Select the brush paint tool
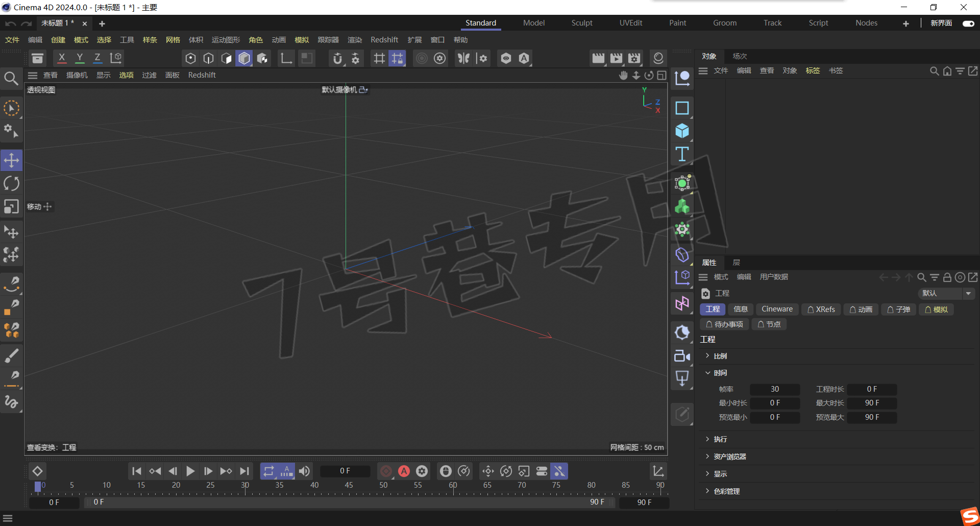 [11, 355]
